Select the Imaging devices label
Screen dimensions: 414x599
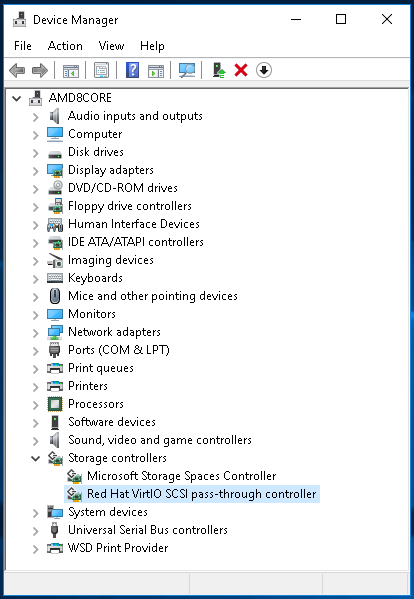(111, 260)
